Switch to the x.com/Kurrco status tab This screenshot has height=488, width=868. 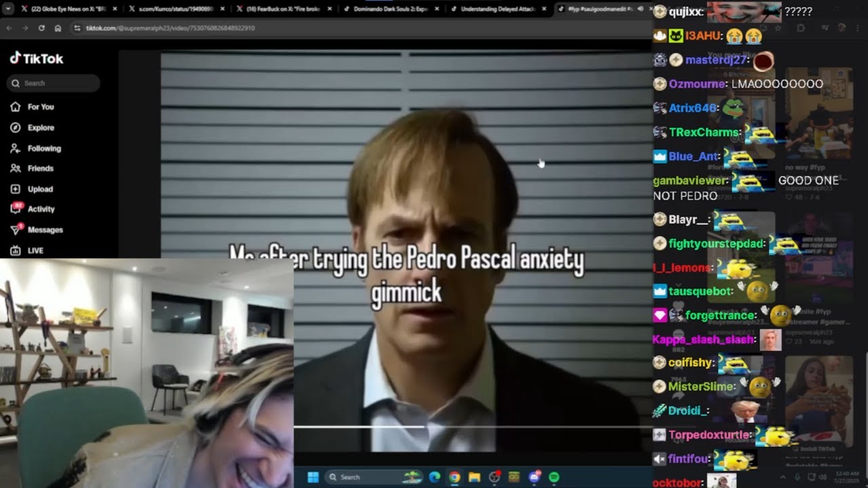(x=176, y=9)
